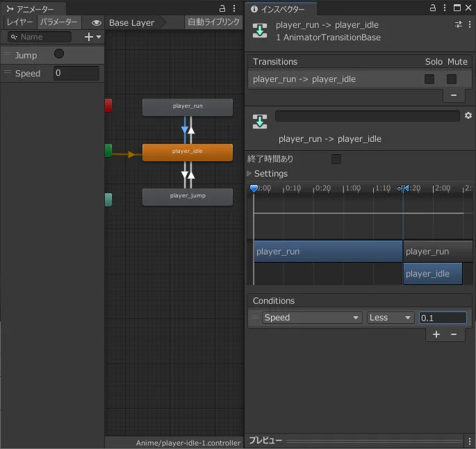Click the Name search field for parameters
The image size is (476, 449).
pyautogui.click(x=40, y=37)
